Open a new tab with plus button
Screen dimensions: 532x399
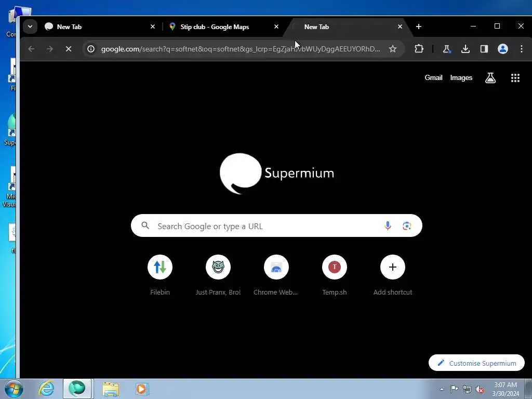click(x=419, y=26)
